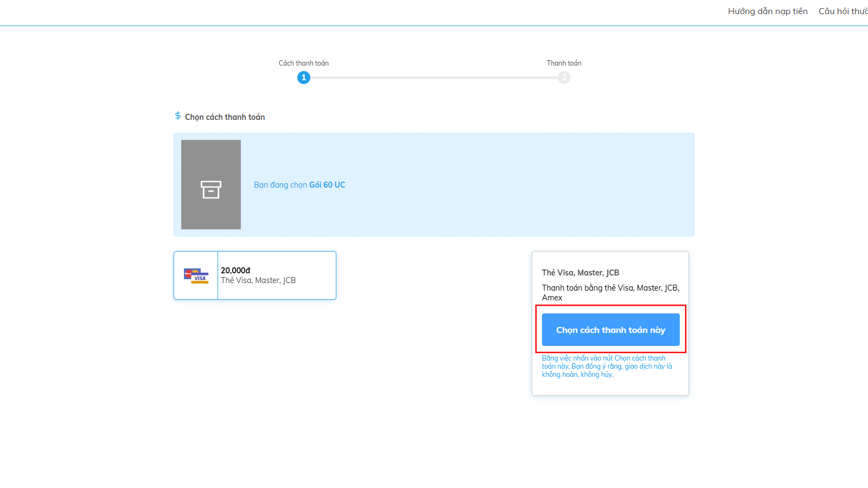This screenshot has width=868, height=488.
Task: Click the Chọn cách thanh toán heading
Action: point(225,117)
